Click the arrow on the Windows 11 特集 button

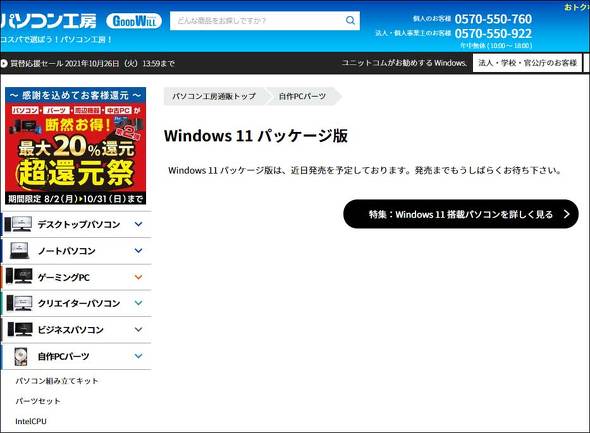coord(567,214)
